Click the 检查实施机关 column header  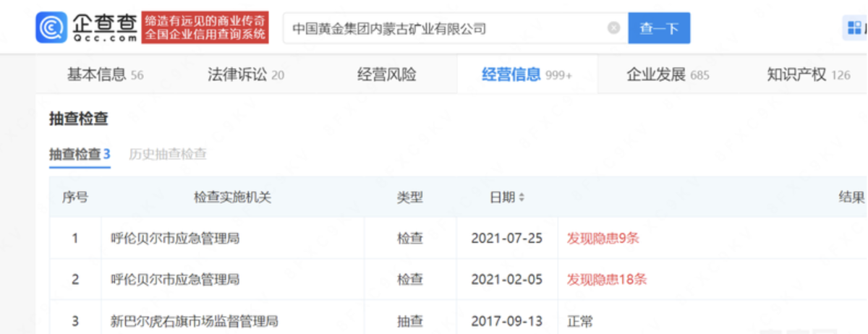tap(232, 197)
